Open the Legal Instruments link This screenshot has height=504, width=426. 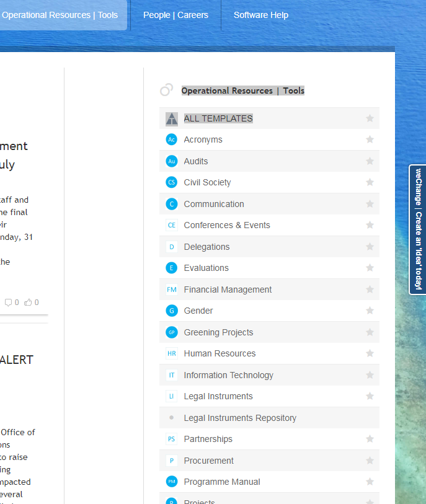218,396
